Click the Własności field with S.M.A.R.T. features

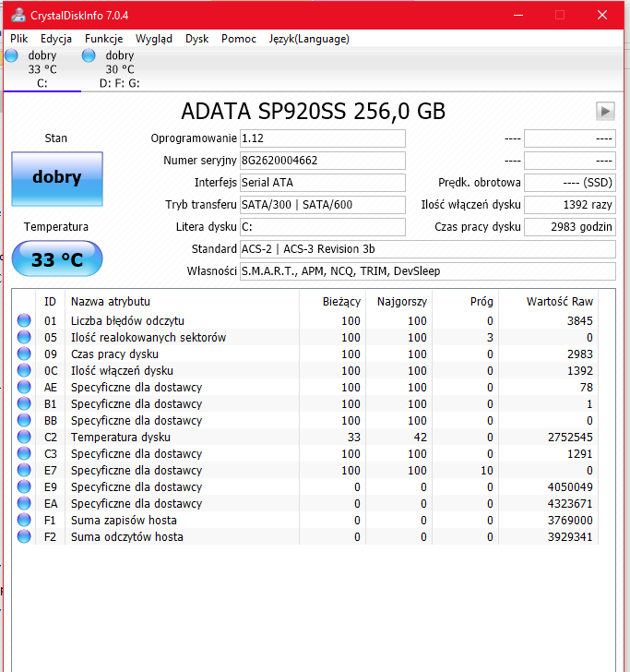click(x=428, y=271)
